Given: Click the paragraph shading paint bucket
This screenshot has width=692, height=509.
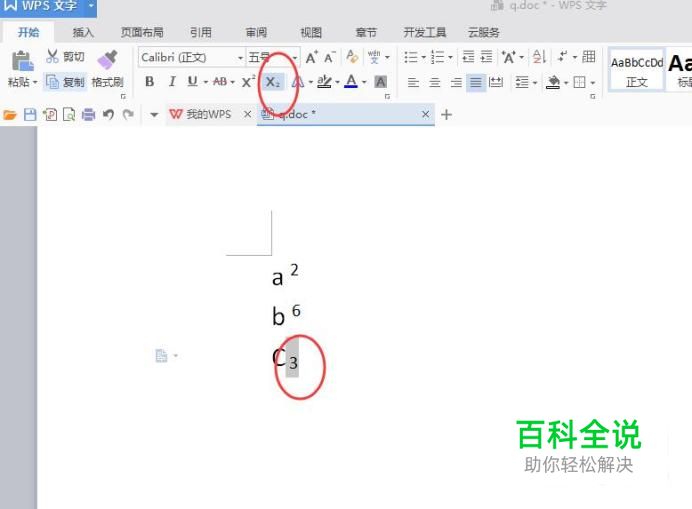Looking at the screenshot, I should pyautogui.click(x=553, y=82).
